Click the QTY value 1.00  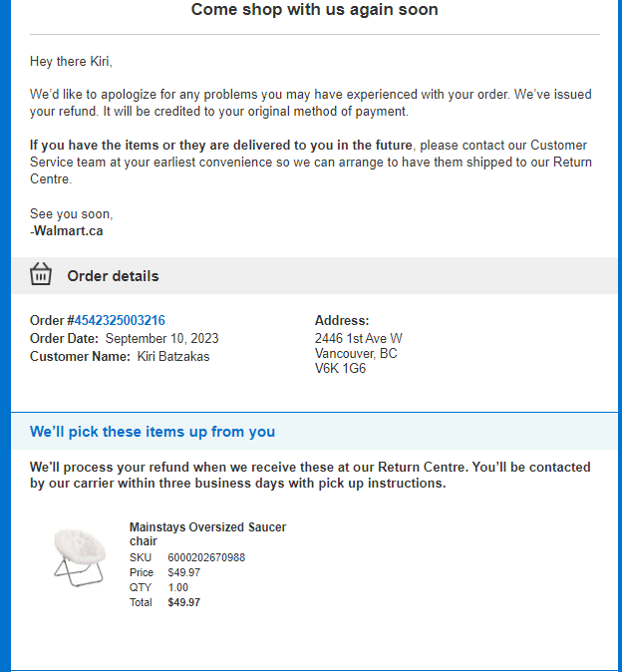coord(178,587)
